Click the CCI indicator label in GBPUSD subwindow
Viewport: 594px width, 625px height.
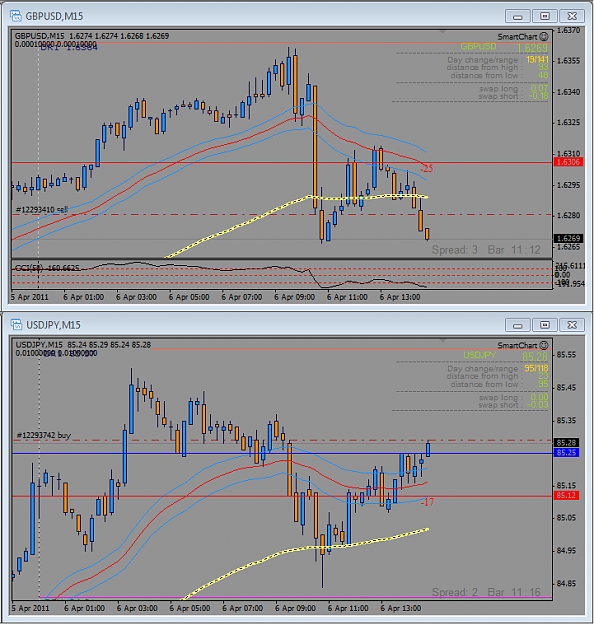pyautogui.click(x=47, y=268)
